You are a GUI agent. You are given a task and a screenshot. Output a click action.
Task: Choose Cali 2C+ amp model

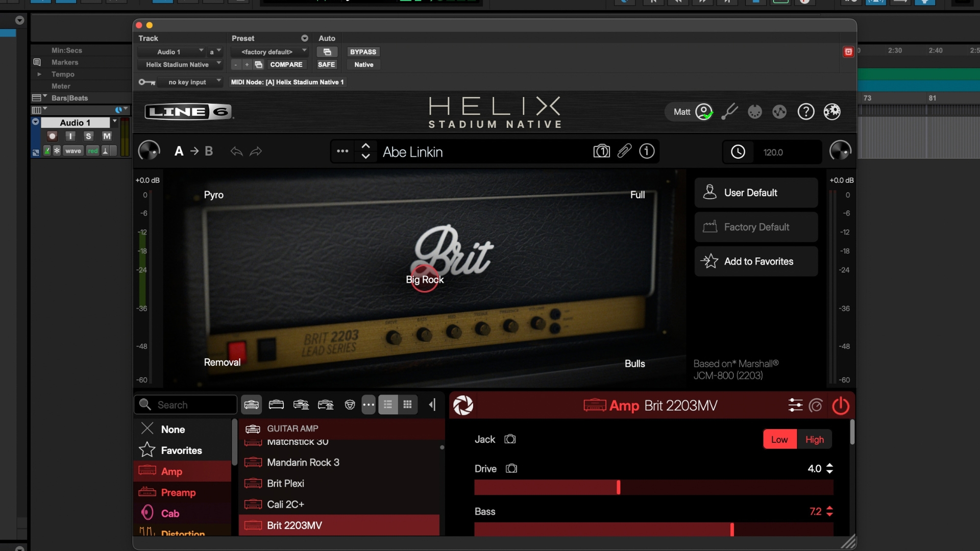tap(339, 504)
